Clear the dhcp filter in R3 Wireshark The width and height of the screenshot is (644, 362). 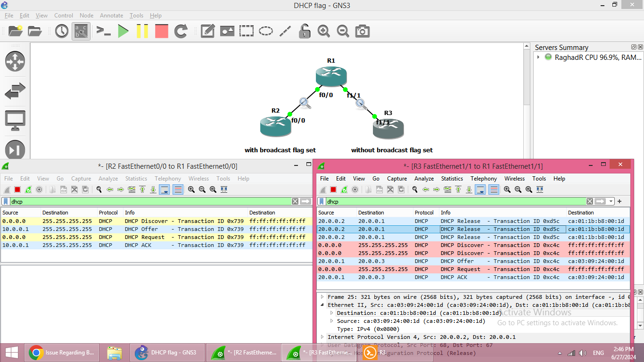[589, 201]
